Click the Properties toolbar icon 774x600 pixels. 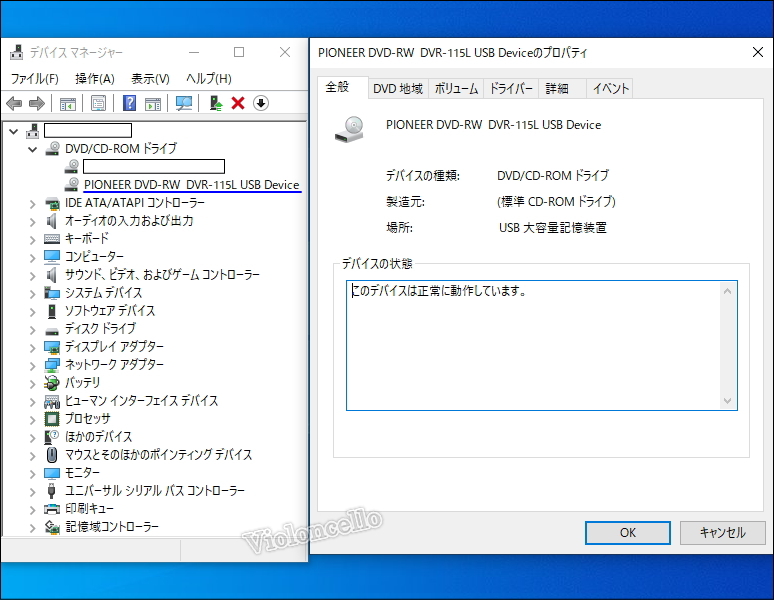point(98,103)
